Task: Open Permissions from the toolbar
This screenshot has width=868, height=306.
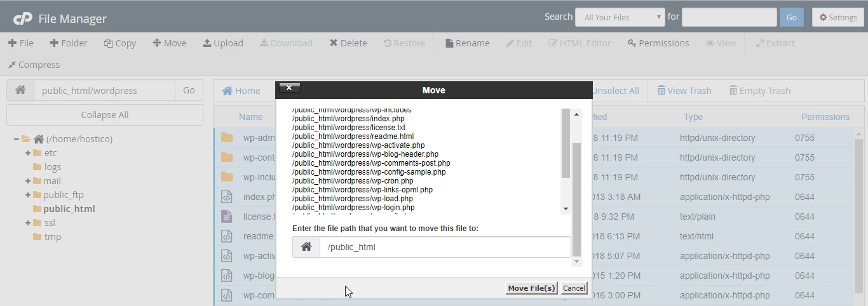Action: point(658,43)
